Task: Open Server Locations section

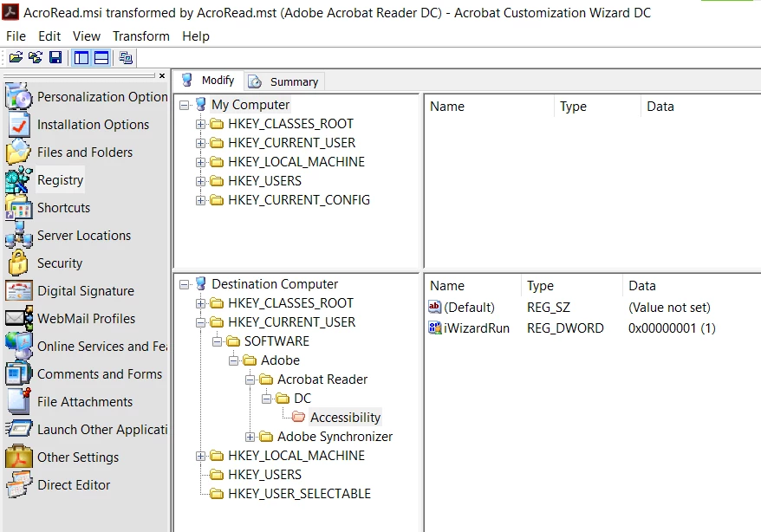Action: (68, 235)
